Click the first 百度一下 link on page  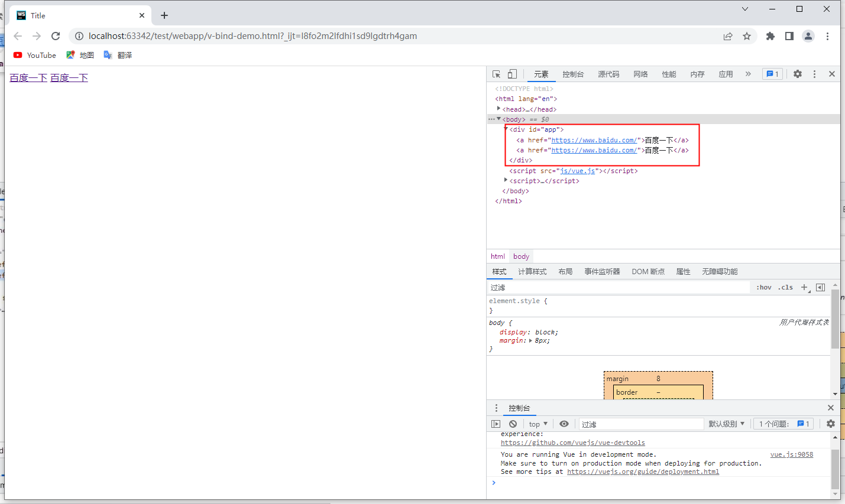(28, 78)
